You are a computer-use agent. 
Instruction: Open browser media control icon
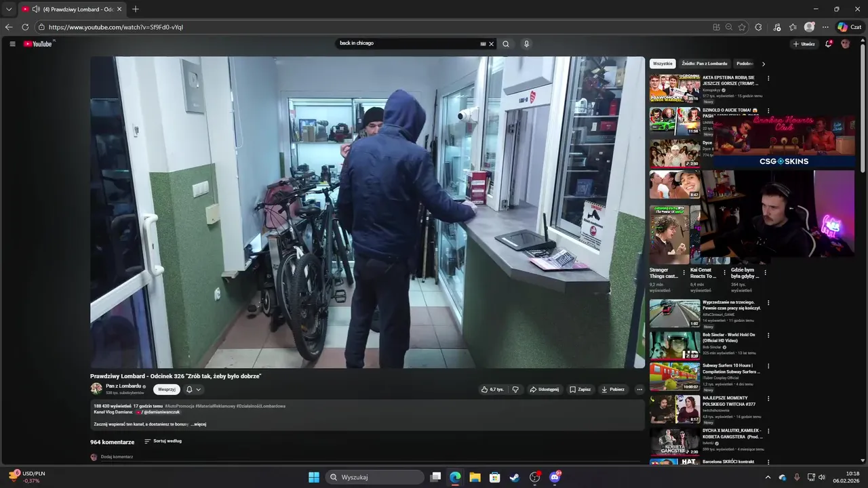click(777, 27)
